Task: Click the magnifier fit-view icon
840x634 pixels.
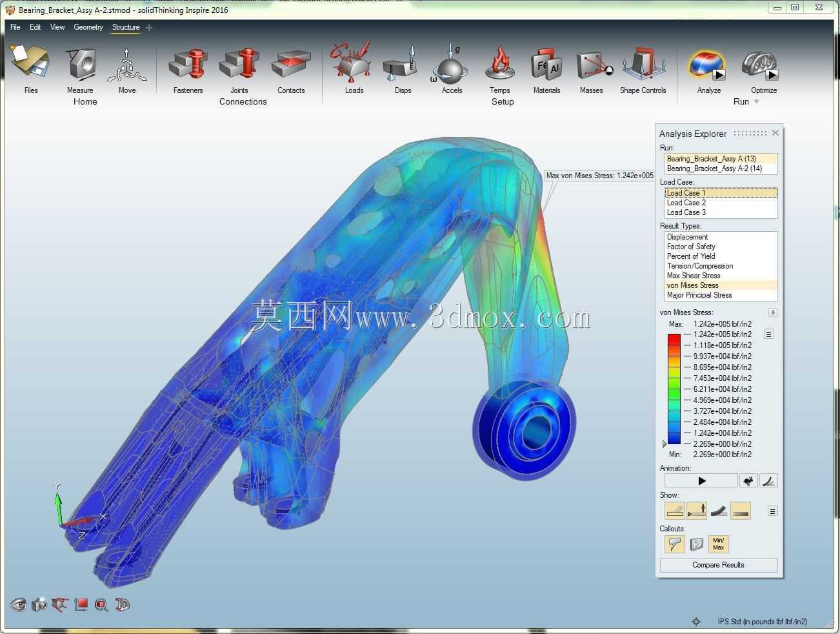Action: click(101, 605)
